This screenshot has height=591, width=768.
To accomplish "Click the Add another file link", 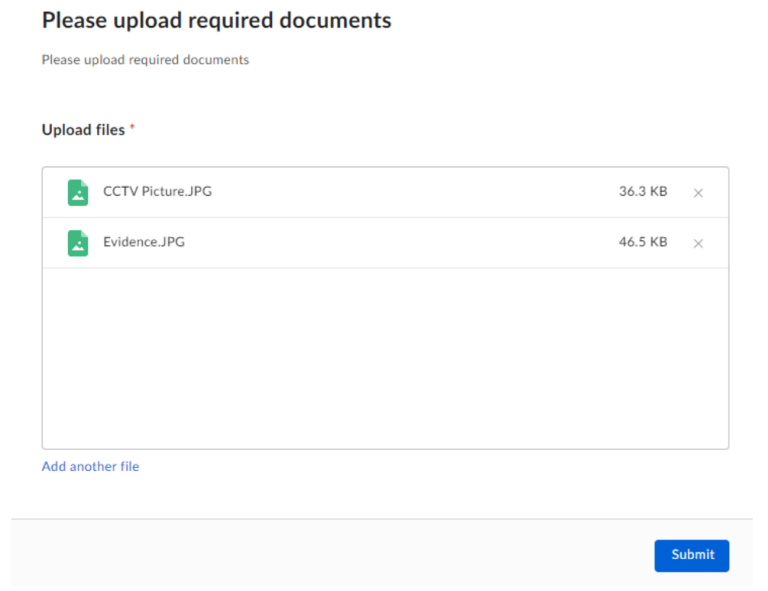I will point(90,467).
